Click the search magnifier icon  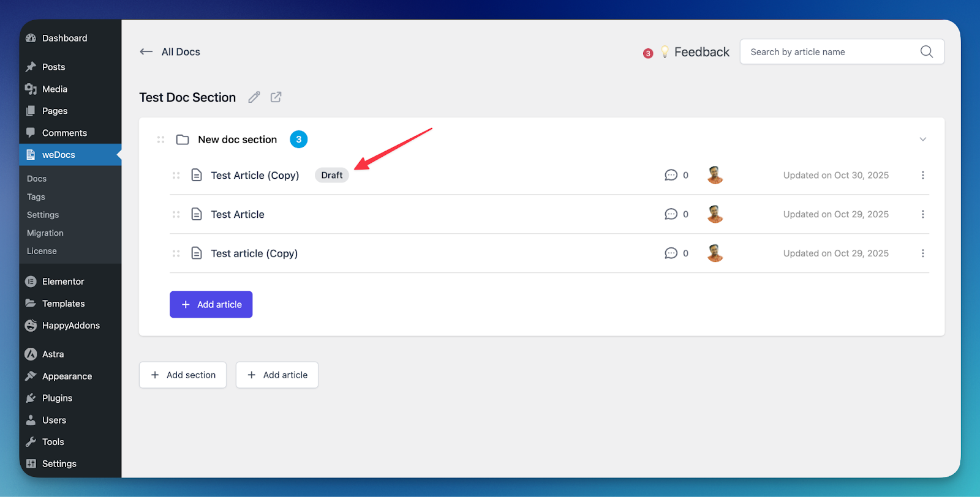pyautogui.click(x=926, y=52)
